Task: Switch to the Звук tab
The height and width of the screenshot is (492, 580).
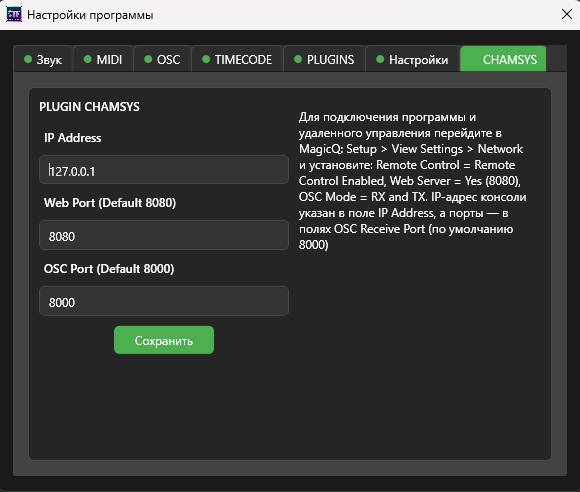Action: tap(43, 59)
